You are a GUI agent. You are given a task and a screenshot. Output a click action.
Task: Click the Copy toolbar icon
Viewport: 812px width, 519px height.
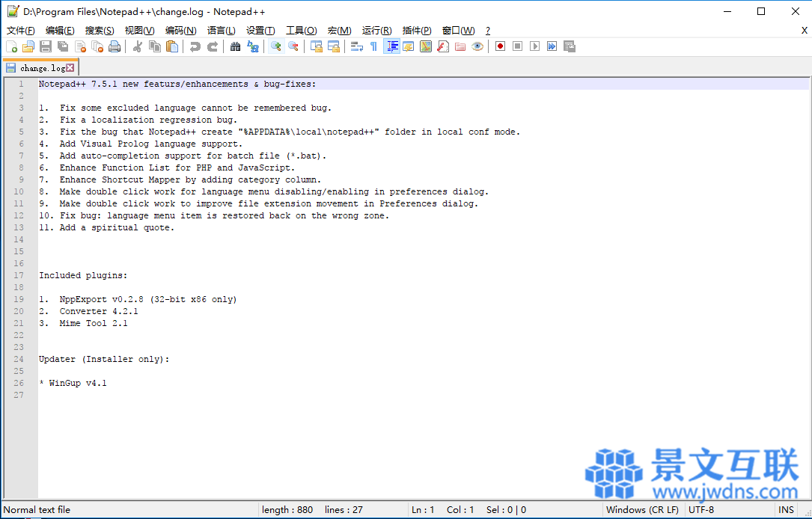coord(154,46)
